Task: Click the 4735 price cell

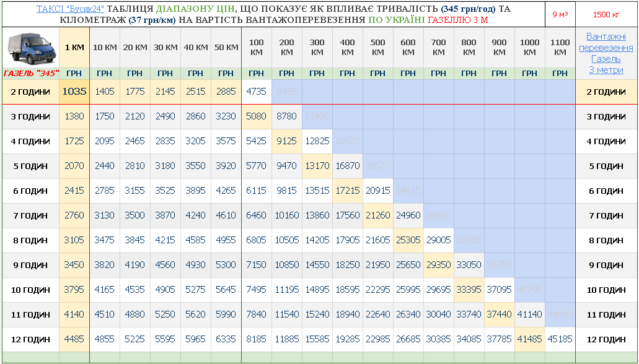Action: point(256,92)
